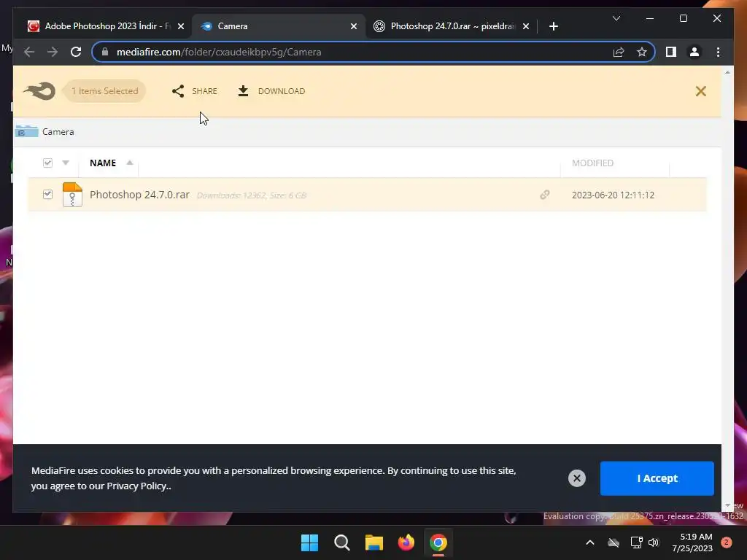Image resolution: width=747 pixels, height=560 pixels.
Task: Open the Camera folder breadcrumb icon
Action: [x=26, y=131]
